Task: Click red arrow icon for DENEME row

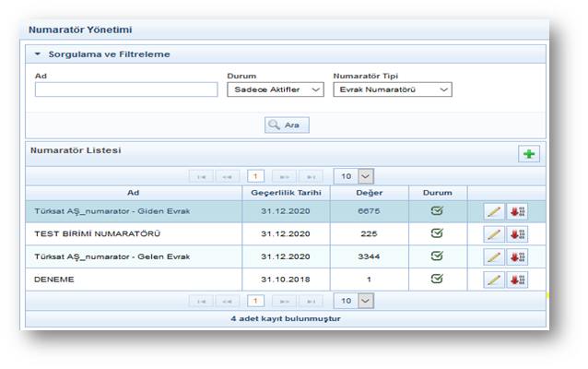Action: (518, 280)
